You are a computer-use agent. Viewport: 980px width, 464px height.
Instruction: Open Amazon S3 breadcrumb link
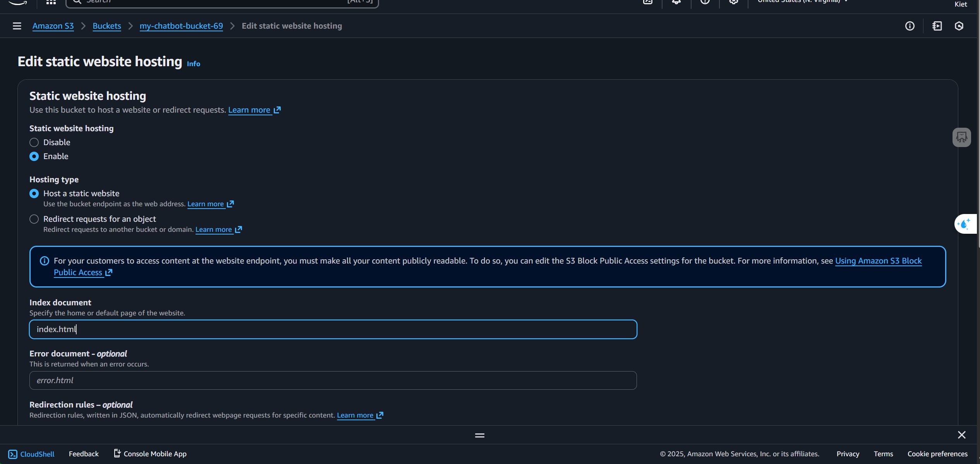pyautogui.click(x=53, y=26)
